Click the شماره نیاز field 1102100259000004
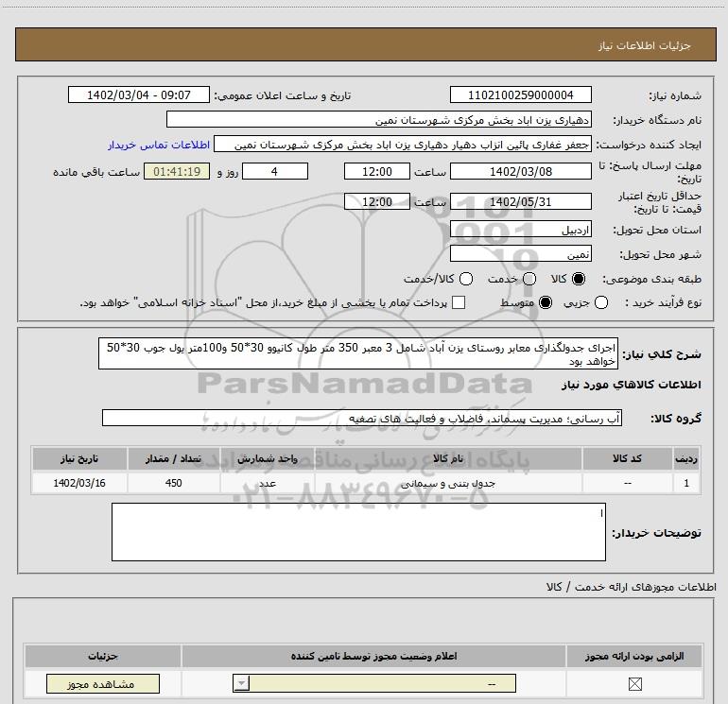Viewport: 728px width, 704px height. pos(520,95)
